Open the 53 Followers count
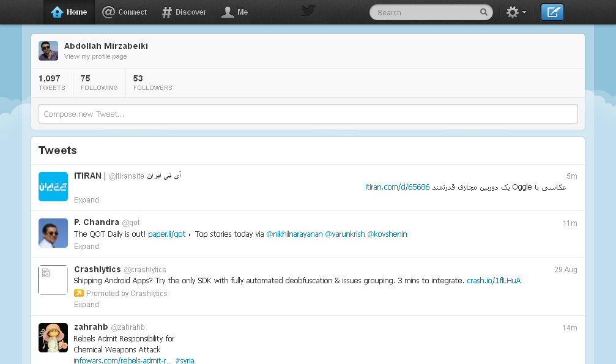 click(152, 83)
